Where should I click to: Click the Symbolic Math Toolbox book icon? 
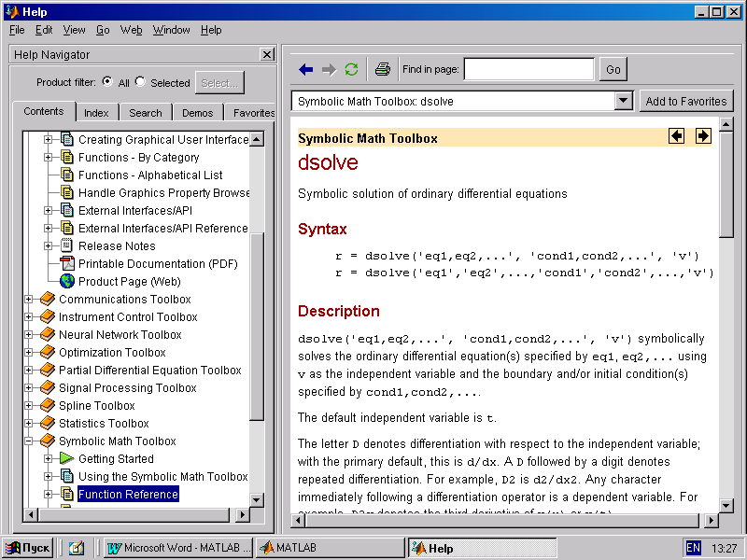click(48, 441)
